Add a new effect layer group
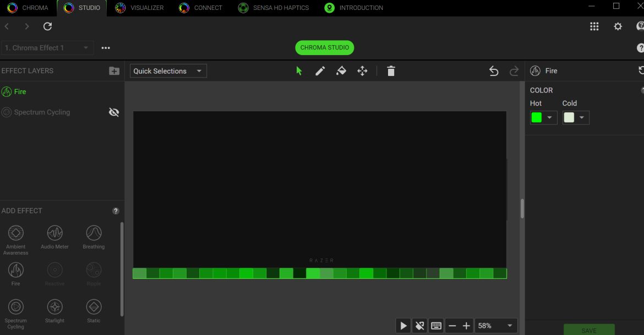Viewport: 644px width, 335px height. (x=114, y=71)
